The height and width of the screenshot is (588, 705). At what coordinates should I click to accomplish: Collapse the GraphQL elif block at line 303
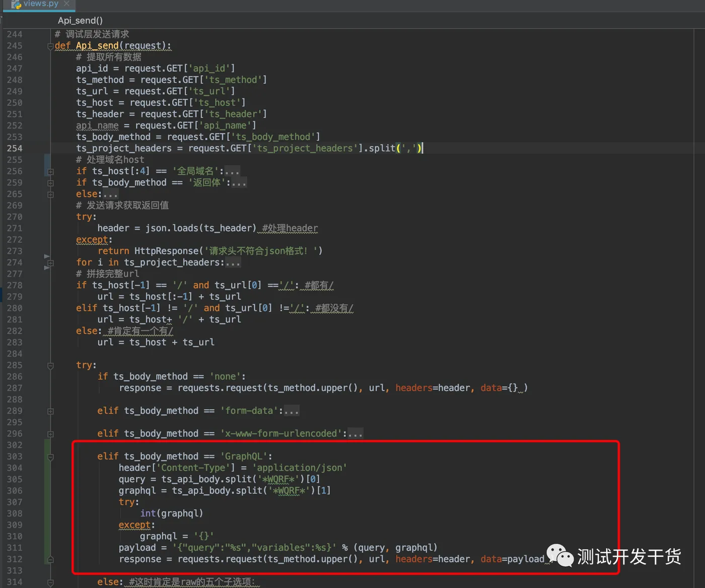coord(50,457)
